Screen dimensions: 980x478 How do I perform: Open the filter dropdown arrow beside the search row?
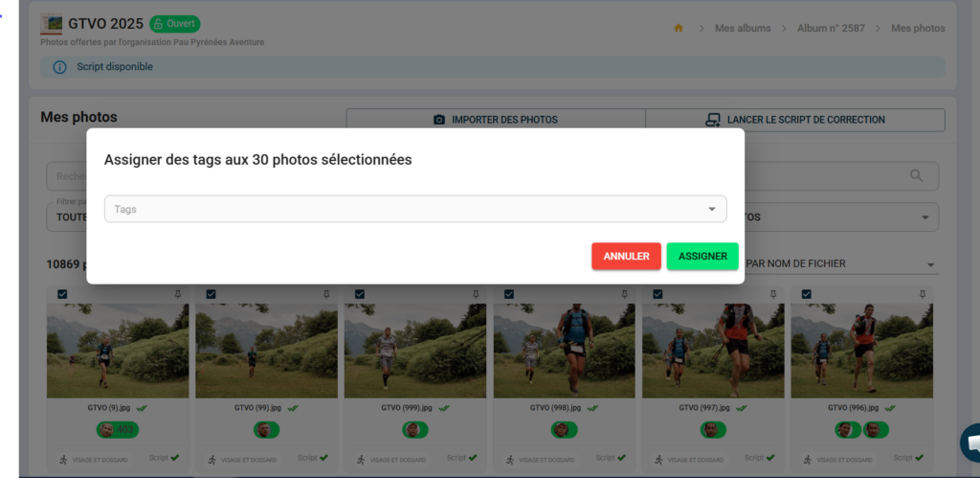pyautogui.click(x=924, y=217)
